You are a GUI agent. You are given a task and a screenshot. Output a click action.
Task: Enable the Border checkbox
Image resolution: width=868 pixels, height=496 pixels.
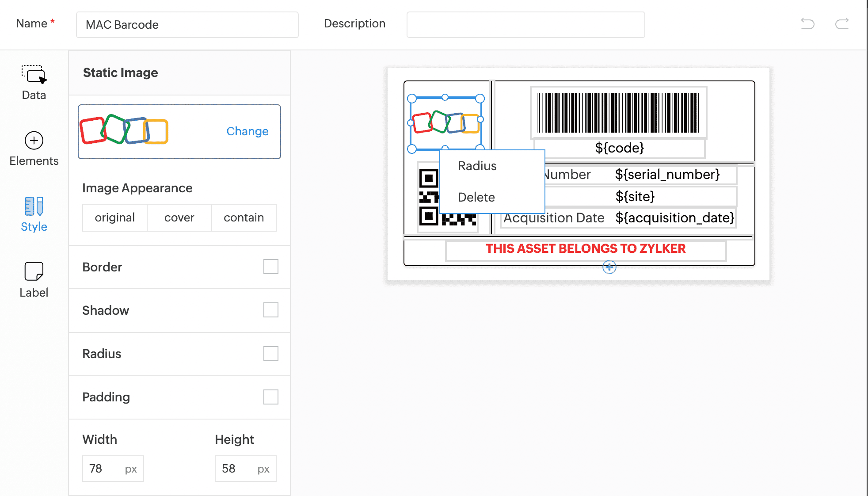[270, 267]
